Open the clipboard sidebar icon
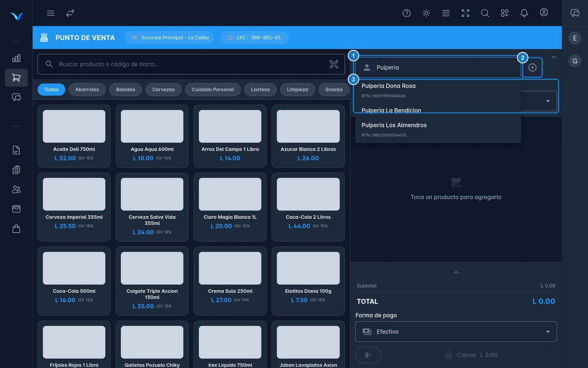Viewport: 588px width, 368px height. [x=16, y=170]
